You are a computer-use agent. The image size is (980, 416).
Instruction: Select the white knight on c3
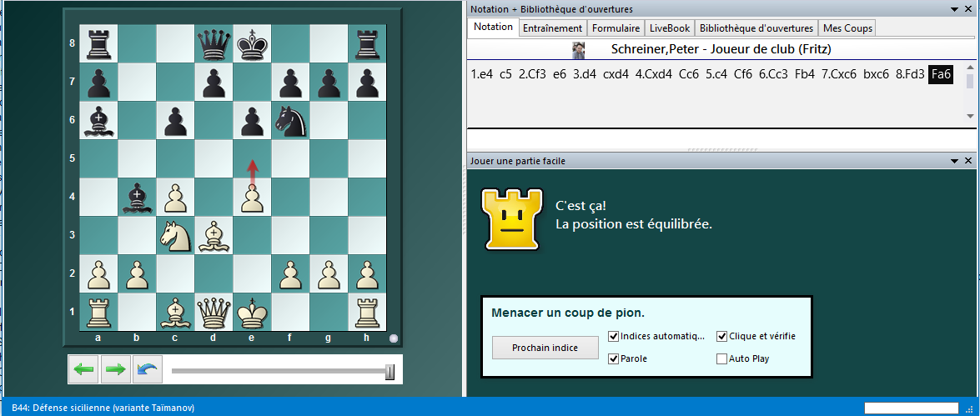point(175,235)
